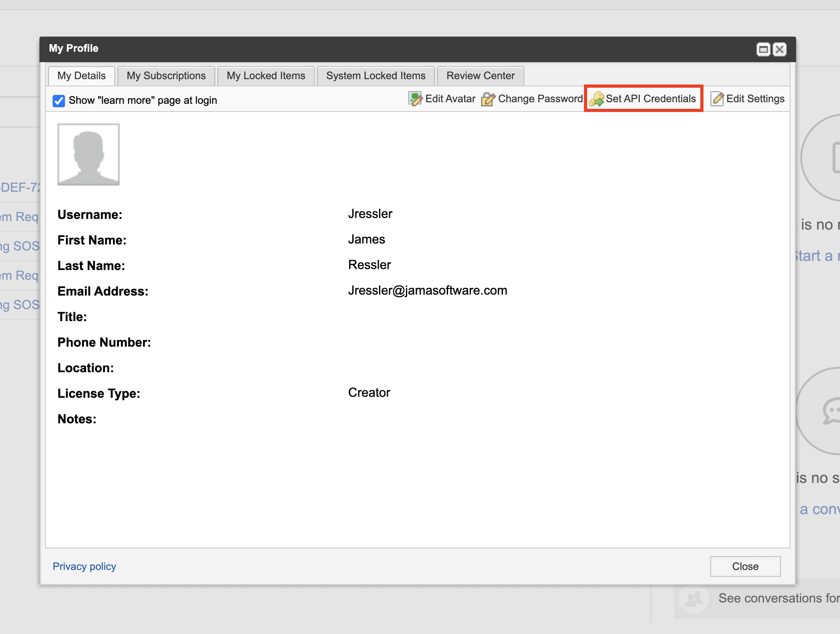Screen dimensions: 840x634
Task: Maximize the My Profile dialog
Action: (x=763, y=50)
